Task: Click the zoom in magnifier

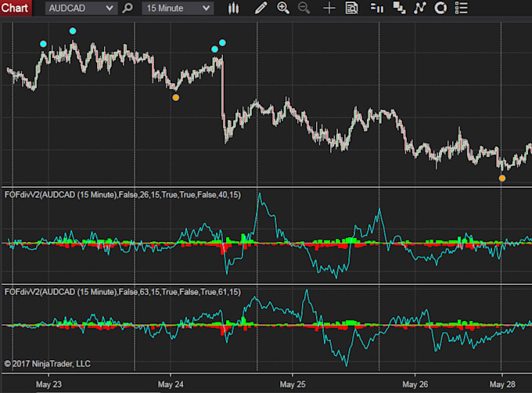Action: click(x=282, y=9)
